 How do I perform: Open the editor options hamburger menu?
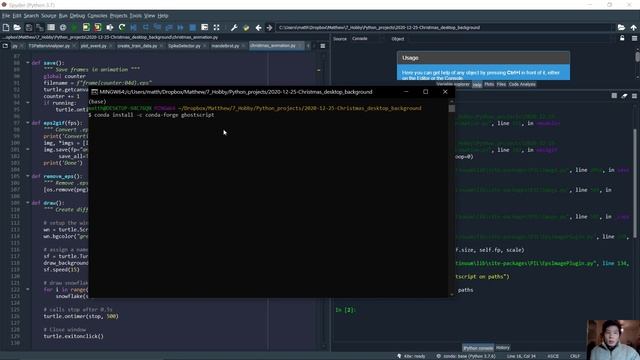click(x=322, y=46)
